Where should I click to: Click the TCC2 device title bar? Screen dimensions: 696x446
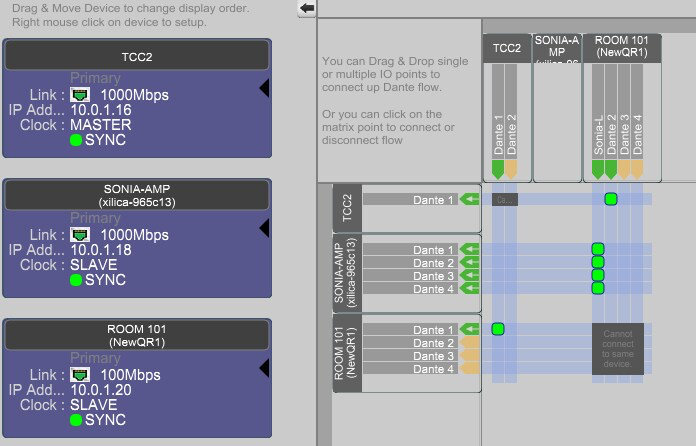137,56
